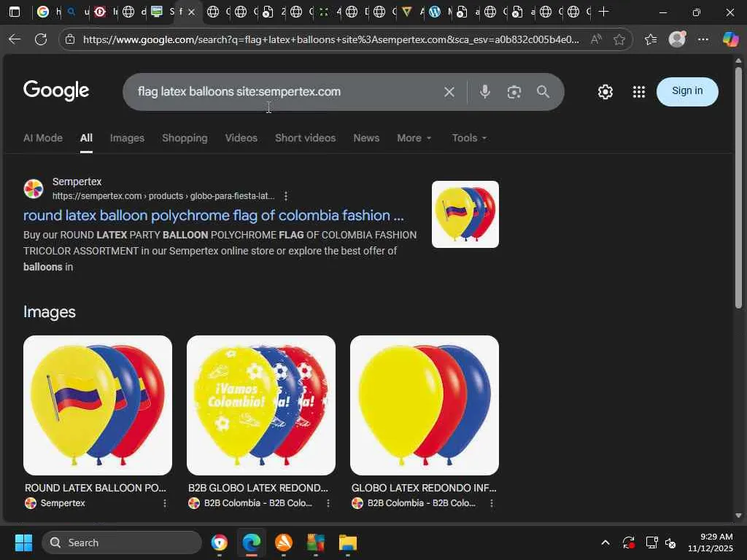The width and height of the screenshot is (747, 560).
Task: Start voice search with microphone icon
Action: tap(484, 91)
